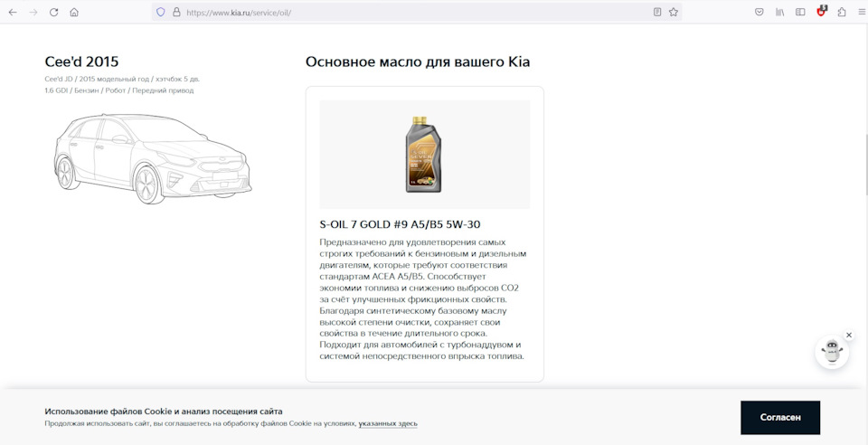Screen dimensions: 868x445
Task: Open the Library bookshelf icon
Action: pos(780,12)
